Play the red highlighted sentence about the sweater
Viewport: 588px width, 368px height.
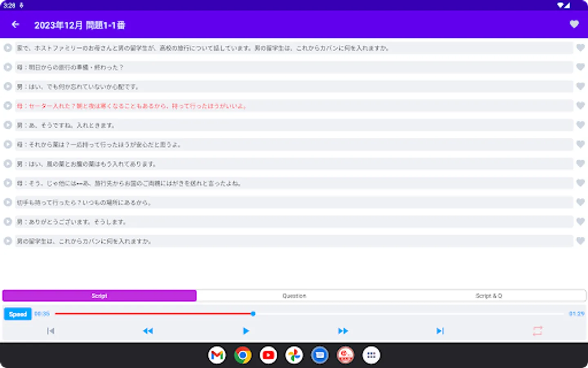pos(7,105)
